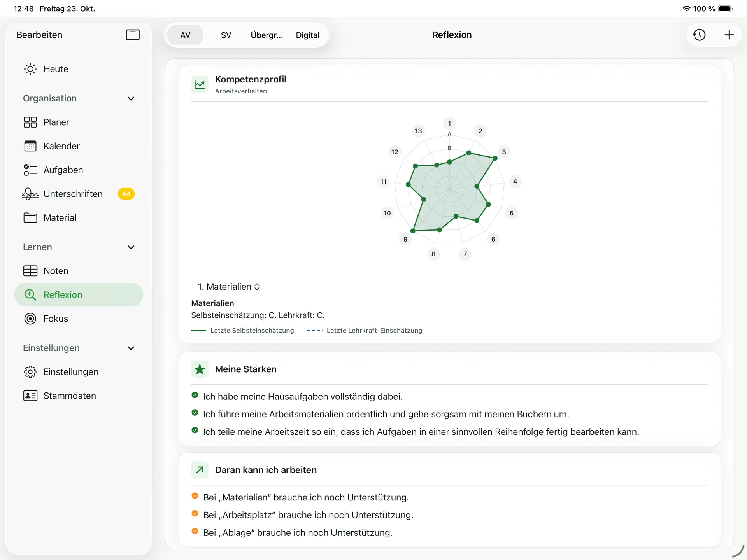Click strength item about Hausaufgaben vollständig
747x560 pixels.
[297, 396]
